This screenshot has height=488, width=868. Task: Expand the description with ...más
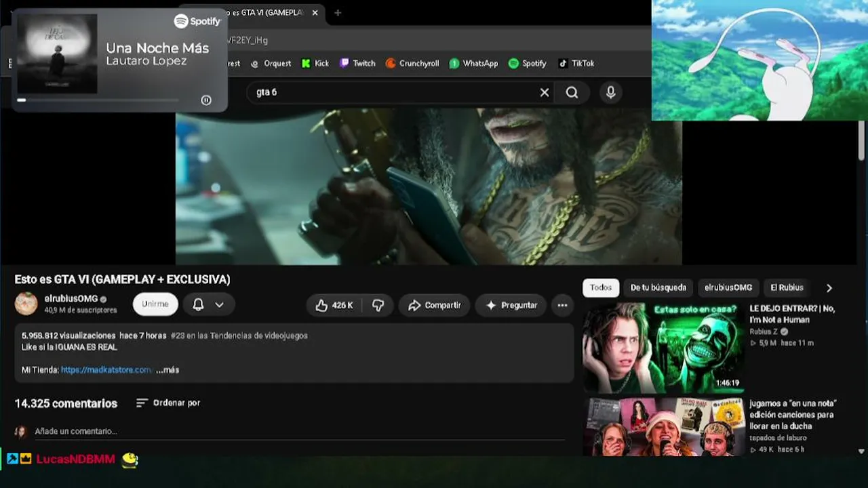click(167, 370)
